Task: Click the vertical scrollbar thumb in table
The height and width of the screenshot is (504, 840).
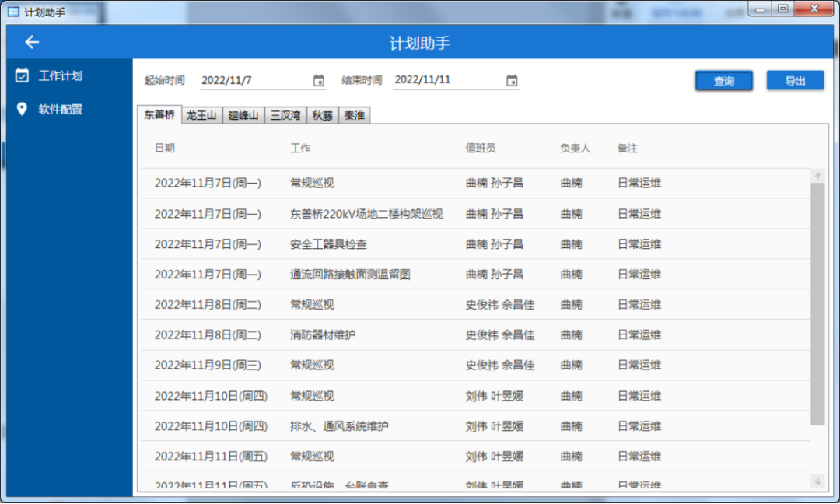Action: (817, 303)
